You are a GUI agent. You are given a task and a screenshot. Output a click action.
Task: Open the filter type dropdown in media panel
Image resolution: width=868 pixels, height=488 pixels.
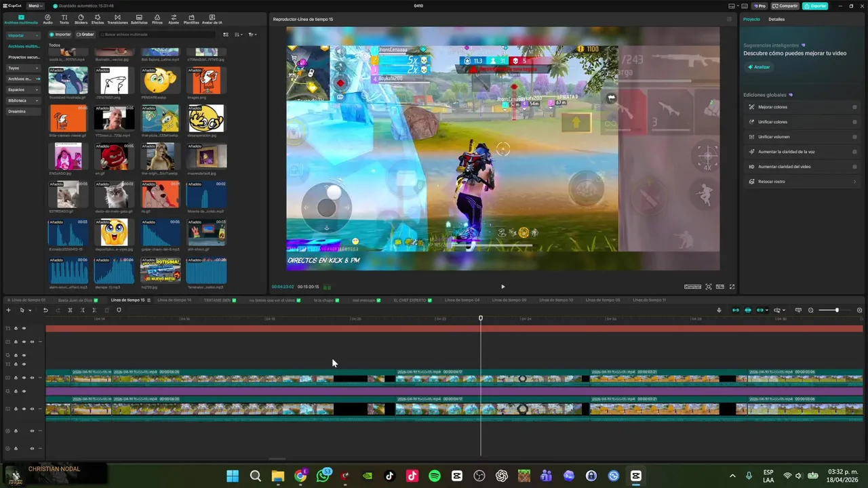(252, 35)
